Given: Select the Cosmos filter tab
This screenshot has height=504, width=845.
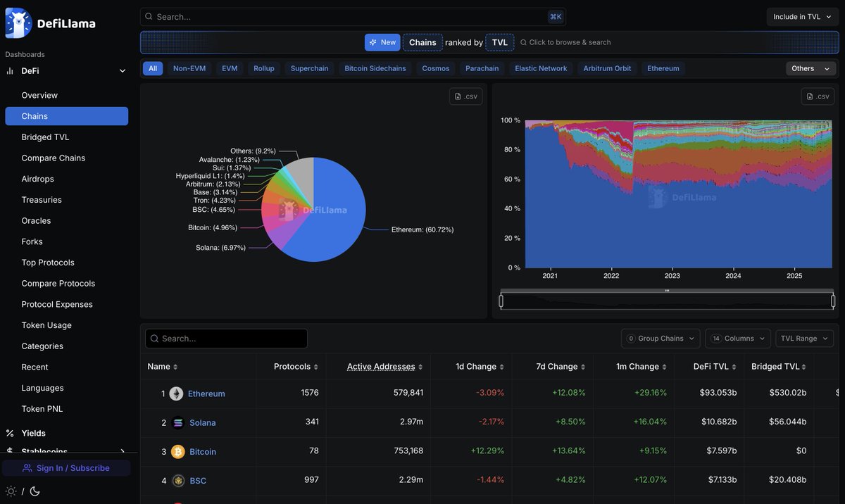Looking at the screenshot, I should 436,68.
